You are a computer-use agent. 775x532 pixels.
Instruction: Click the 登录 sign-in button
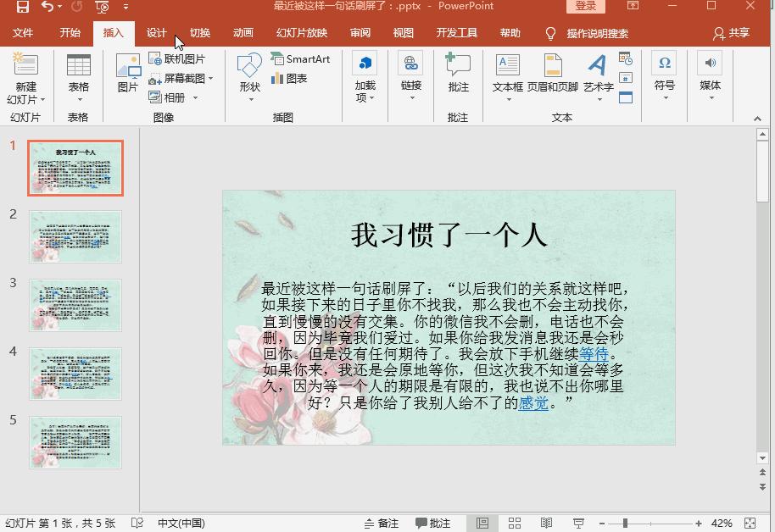point(586,7)
